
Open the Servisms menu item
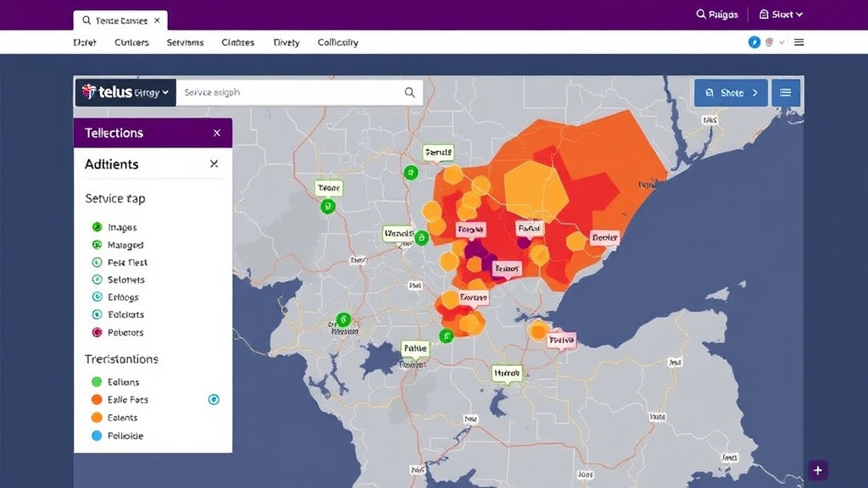tap(185, 42)
